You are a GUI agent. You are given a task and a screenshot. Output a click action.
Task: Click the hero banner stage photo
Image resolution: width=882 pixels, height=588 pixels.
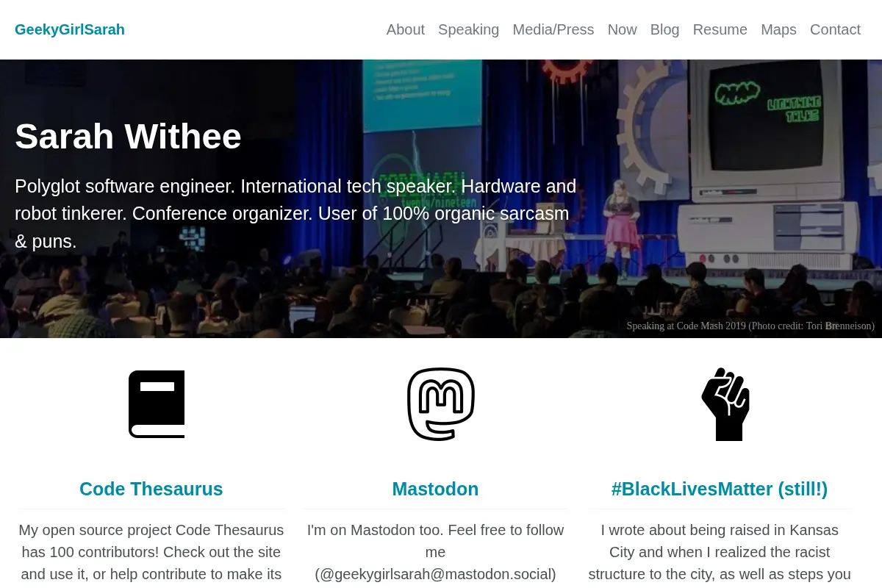441,198
